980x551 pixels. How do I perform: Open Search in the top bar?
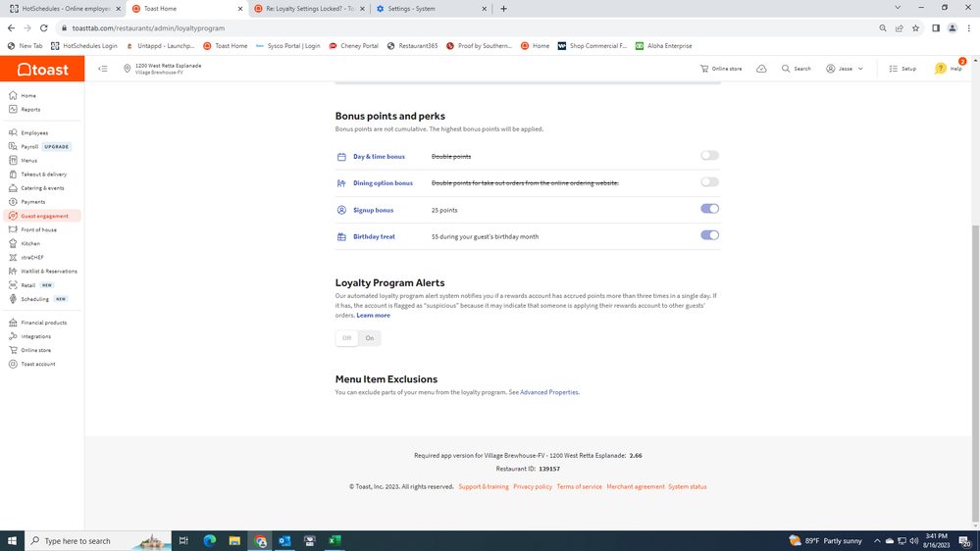coord(796,69)
